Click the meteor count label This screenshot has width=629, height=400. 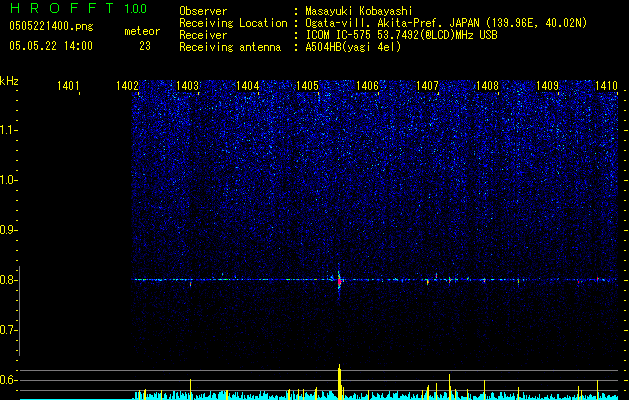tap(142, 31)
